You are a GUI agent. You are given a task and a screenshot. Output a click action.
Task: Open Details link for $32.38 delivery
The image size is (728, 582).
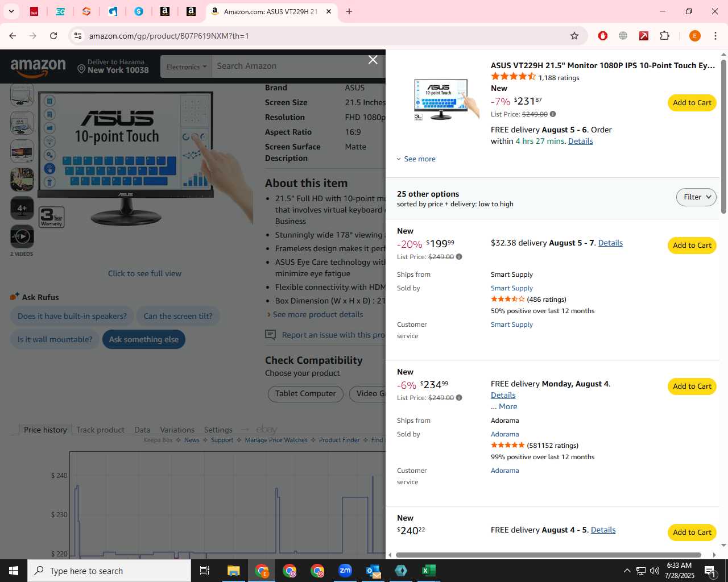click(x=610, y=243)
